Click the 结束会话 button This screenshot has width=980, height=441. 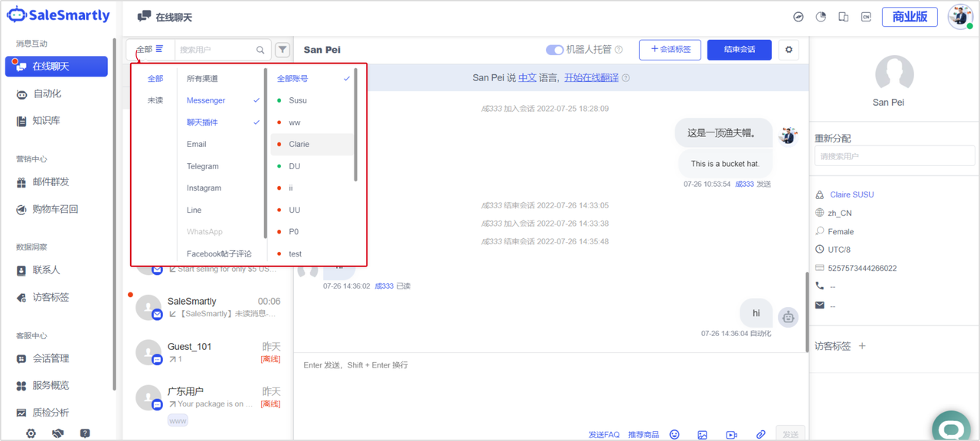coord(739,50)
